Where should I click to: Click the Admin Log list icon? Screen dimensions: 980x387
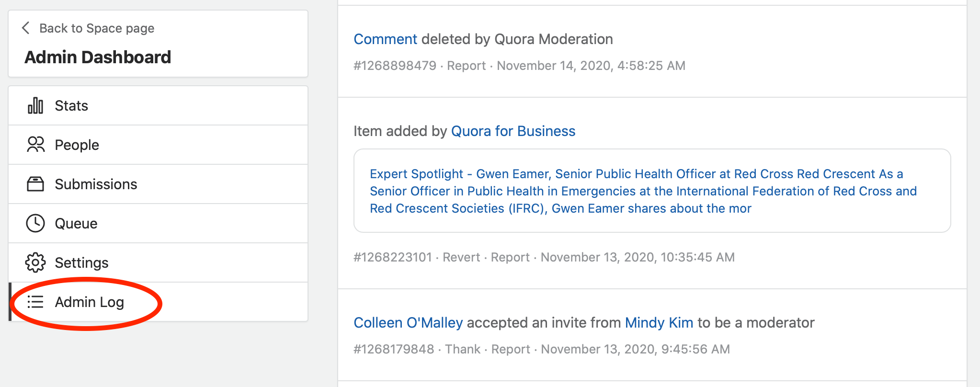(x=35, y=302)
